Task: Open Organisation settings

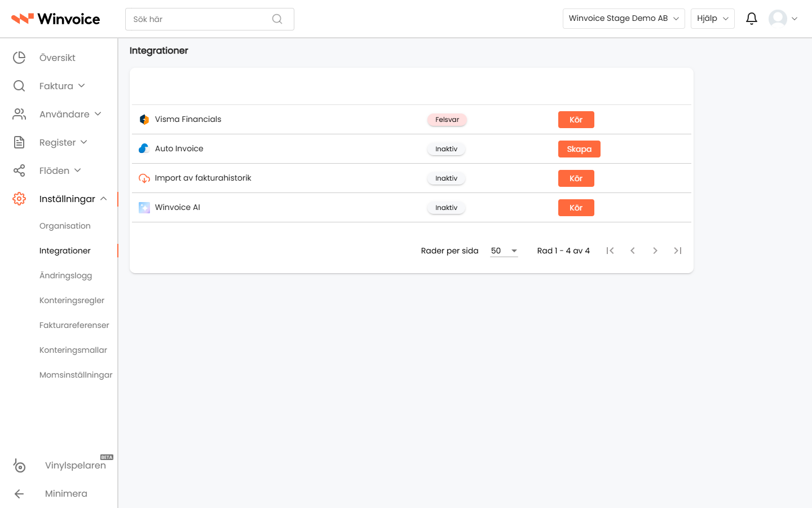Action: pos(65,226)
